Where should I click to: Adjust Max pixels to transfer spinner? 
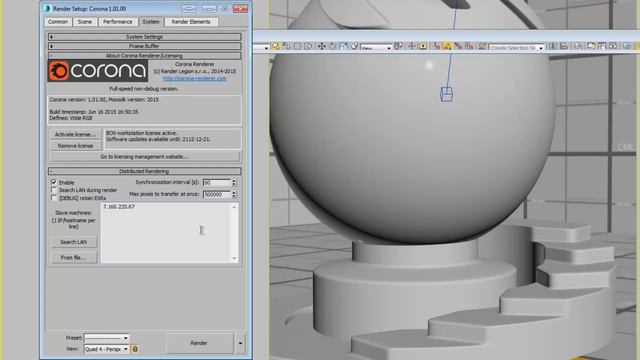[234, 194]
